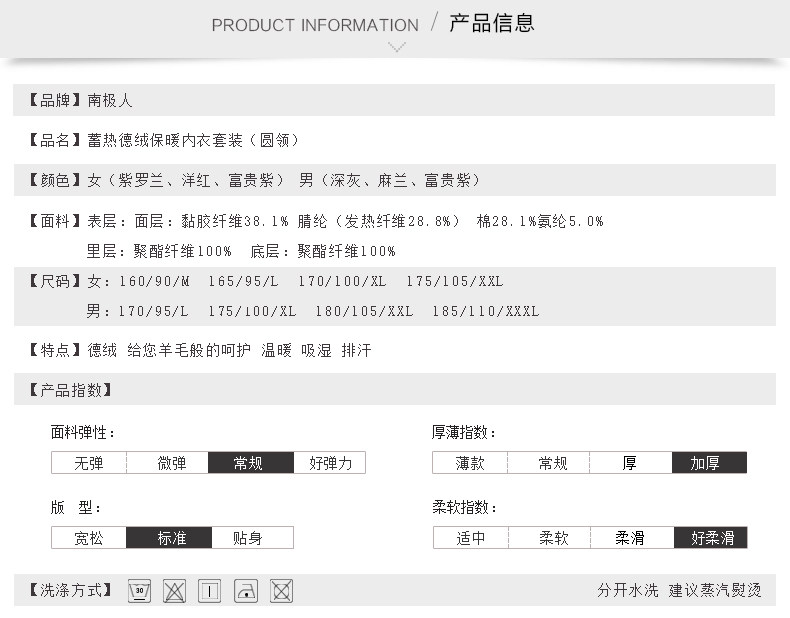
Task: Select the 标准 fit option
Action: pyautogui.click(x=171, y=538)
